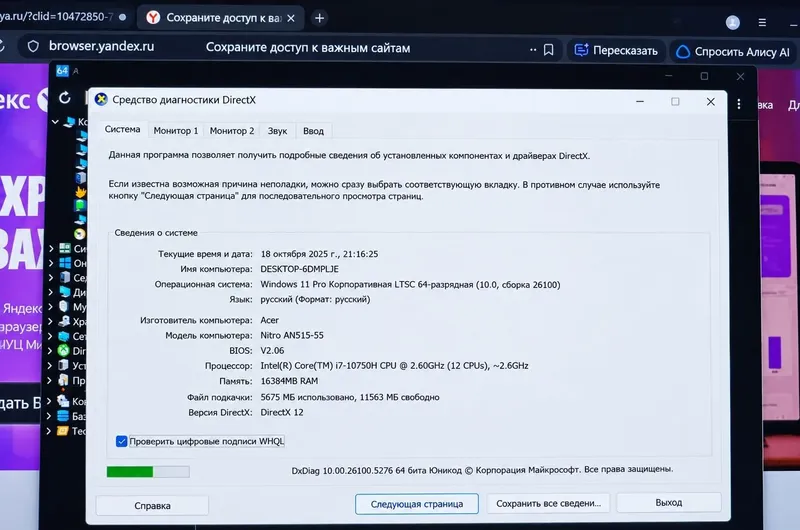
Task: Click the green Xbox icon beside DirectX node
Action: 63,350
